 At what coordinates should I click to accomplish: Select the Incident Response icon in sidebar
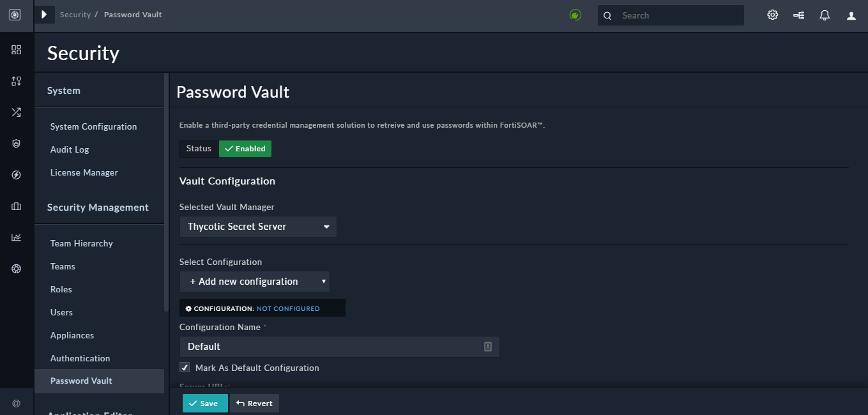(16, 81)
